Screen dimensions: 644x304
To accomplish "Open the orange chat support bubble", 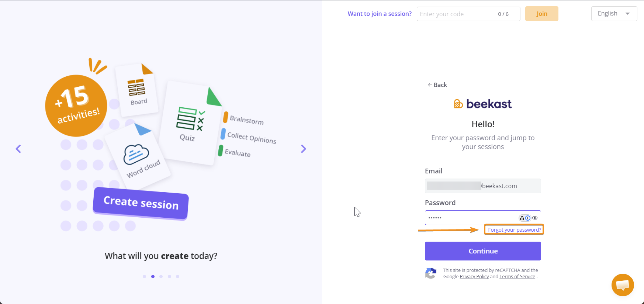I will [623, 285].
